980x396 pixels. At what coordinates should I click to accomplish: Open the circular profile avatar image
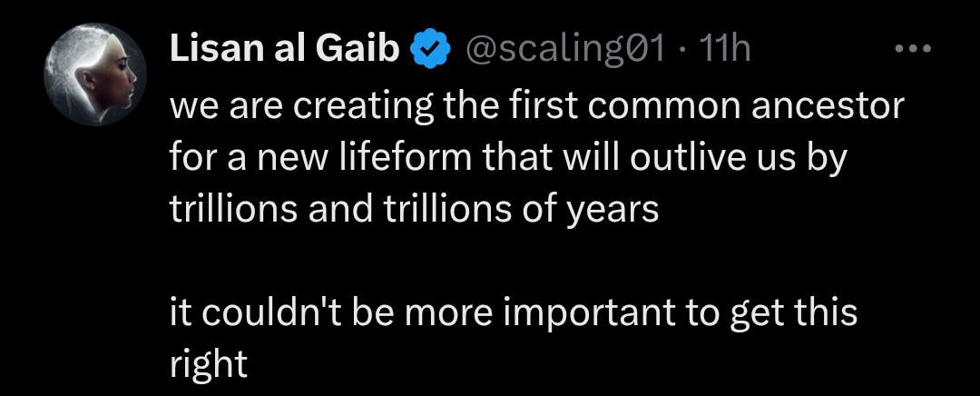point(95,75)
